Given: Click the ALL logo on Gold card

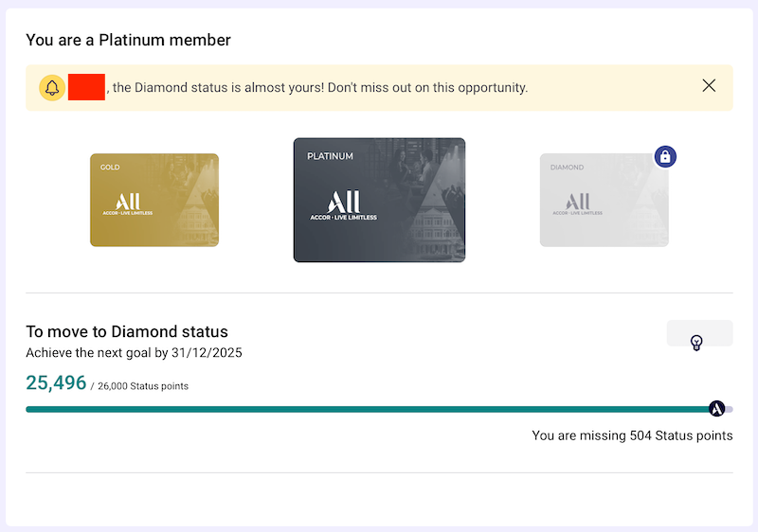Looking at the screenshot, I should point(127,204).
